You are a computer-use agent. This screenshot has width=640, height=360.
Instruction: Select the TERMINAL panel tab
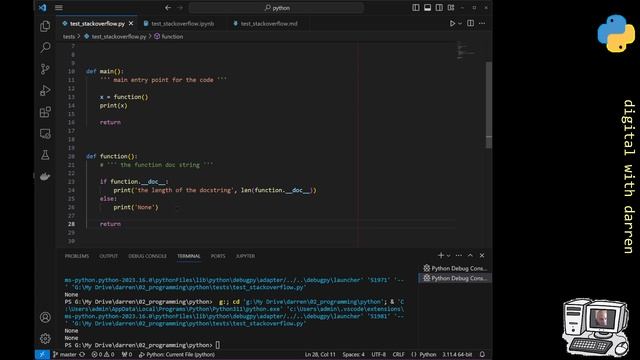tap(189, 256)
